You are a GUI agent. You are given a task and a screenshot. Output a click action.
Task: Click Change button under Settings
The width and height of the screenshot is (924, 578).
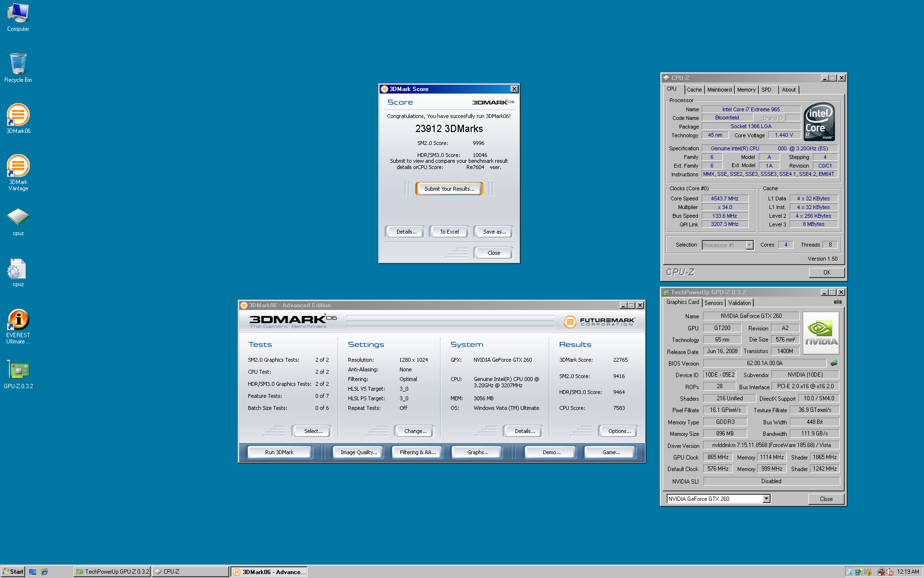(x=415, y=431)
